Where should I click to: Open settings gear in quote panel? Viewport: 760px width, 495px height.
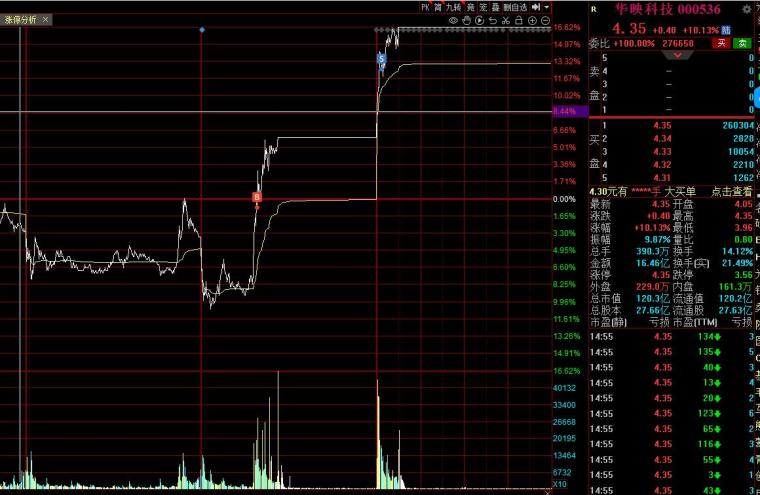[747, 9]
